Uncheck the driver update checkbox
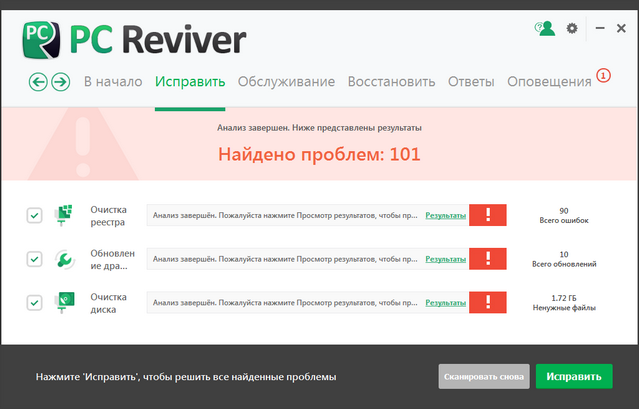 coord(34,259)
